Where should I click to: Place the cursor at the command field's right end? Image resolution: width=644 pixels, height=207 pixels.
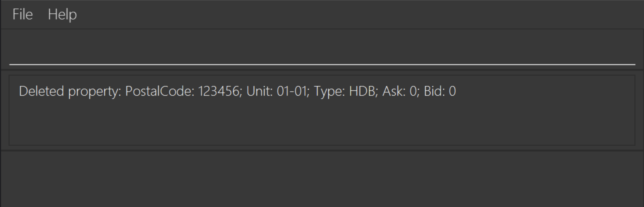[631, 50]
